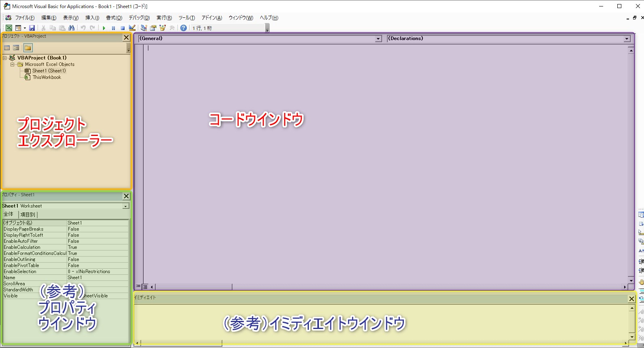Switch to the 全体 tab in Properties
644x348 pixels.
[x=8, y=214]
